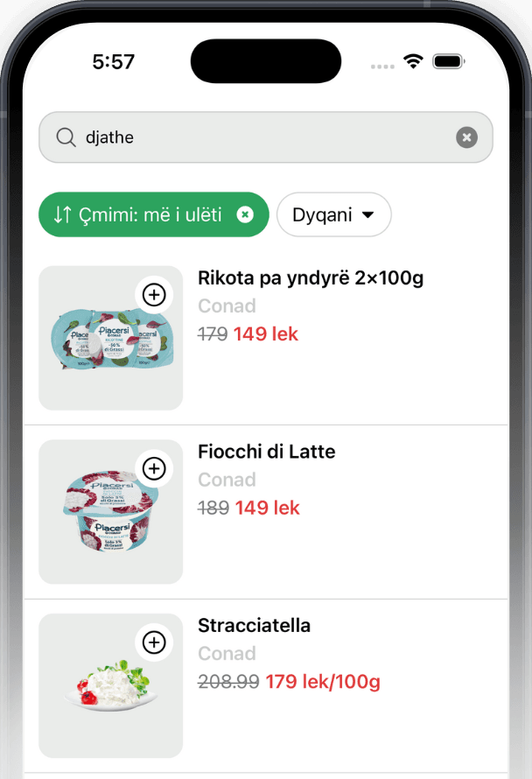Remove the Çmimi: më i ulëti filter
Screen dimensions: 532x779
point(245,214)
